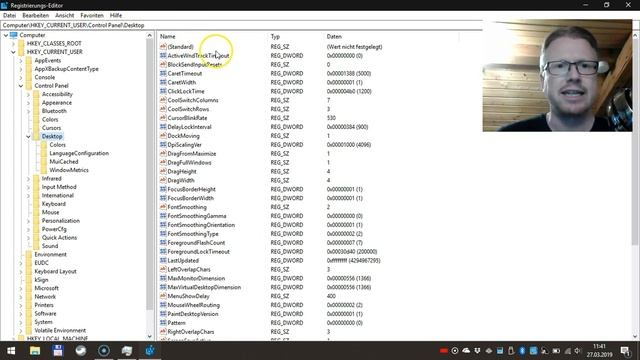The width and height of the screenshot is (640, 360).
Task: Click the CursorBlinkRate string icon
Action: tap(163, 118)
